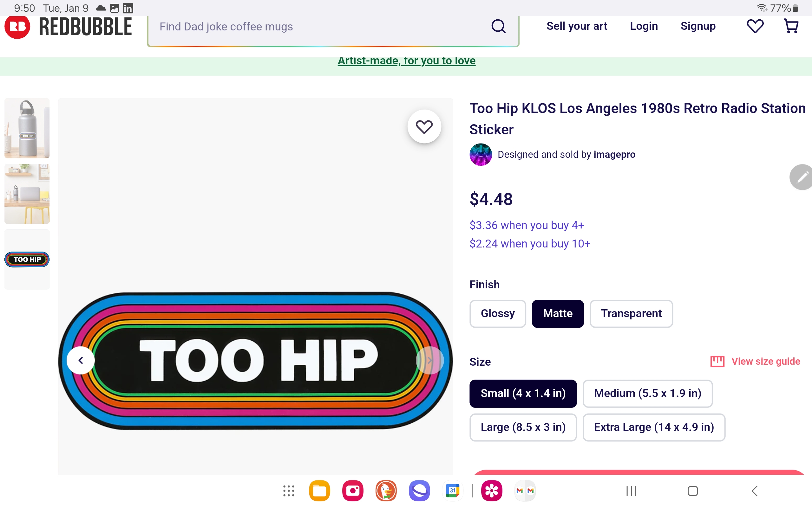Tap the floating pencil edit icon
This screenshot has width=812, height=507.
point(802,177)
